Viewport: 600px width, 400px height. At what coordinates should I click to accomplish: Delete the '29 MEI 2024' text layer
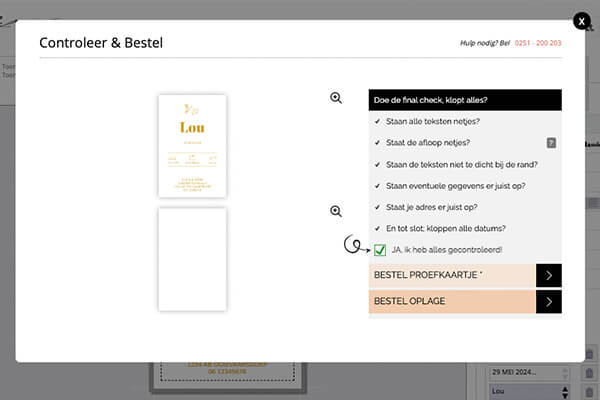[x=590, y=373]
